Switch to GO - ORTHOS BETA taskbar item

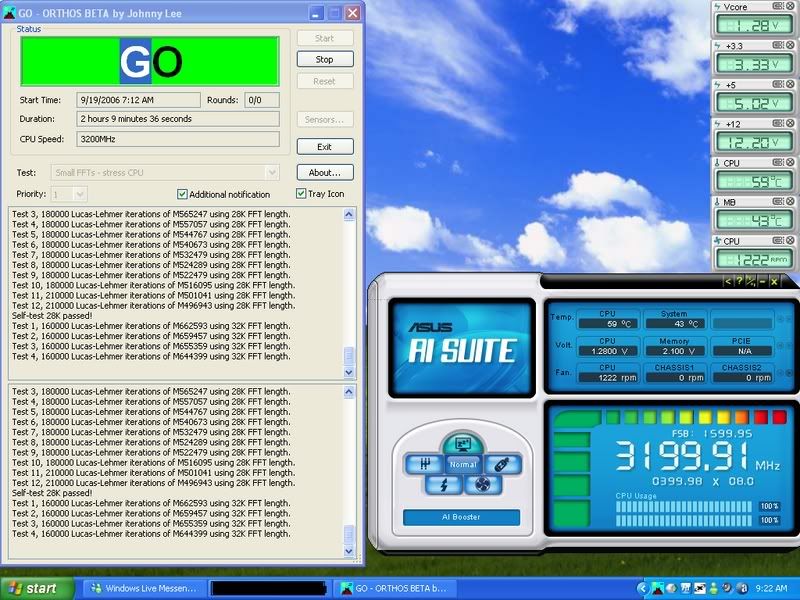393,588
